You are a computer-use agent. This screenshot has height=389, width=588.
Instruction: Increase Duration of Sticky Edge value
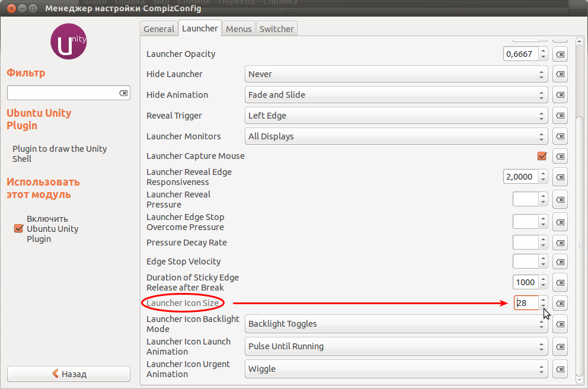(543, 279)
